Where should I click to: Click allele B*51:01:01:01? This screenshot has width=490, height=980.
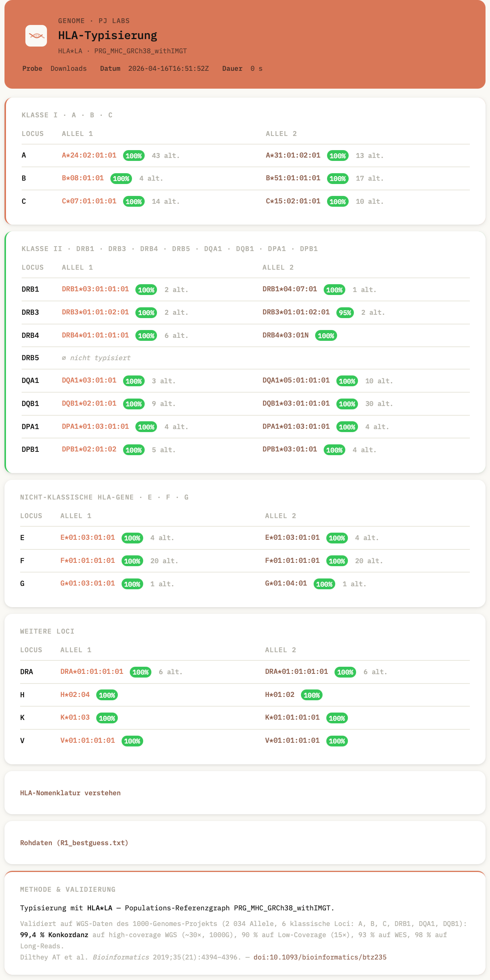click(293, 178)
